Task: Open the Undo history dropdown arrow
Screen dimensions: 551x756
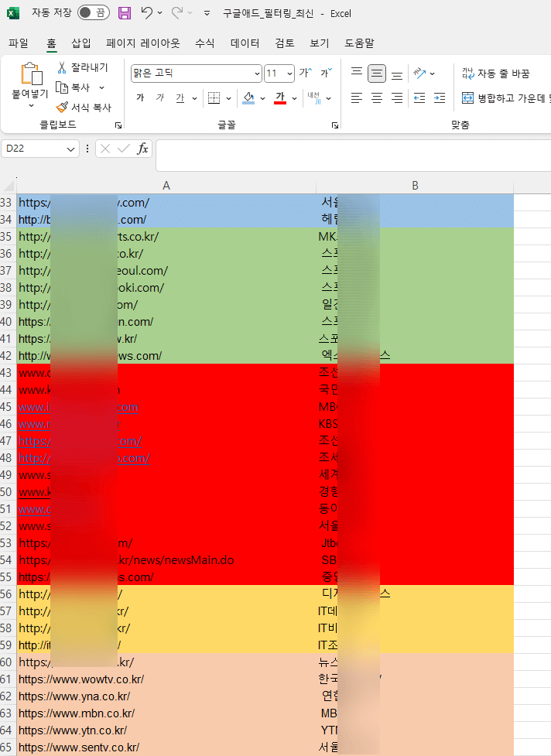Action: click(160, 13)
